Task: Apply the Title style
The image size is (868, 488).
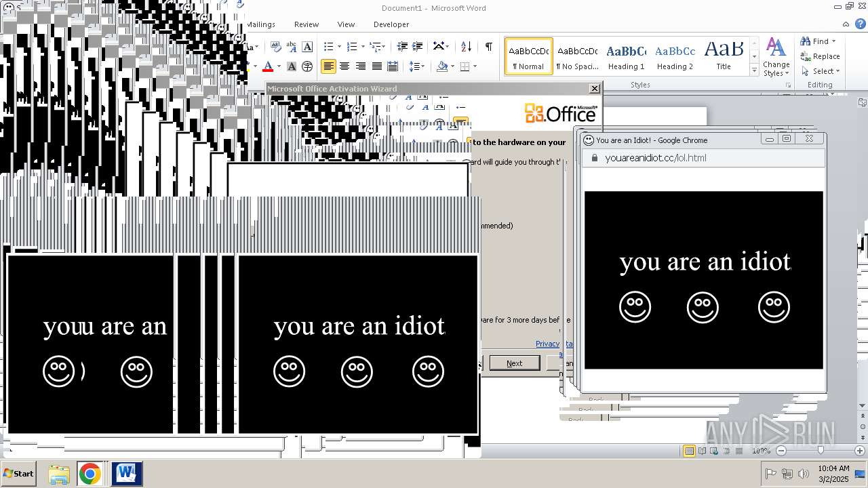Action: [724, 57]
